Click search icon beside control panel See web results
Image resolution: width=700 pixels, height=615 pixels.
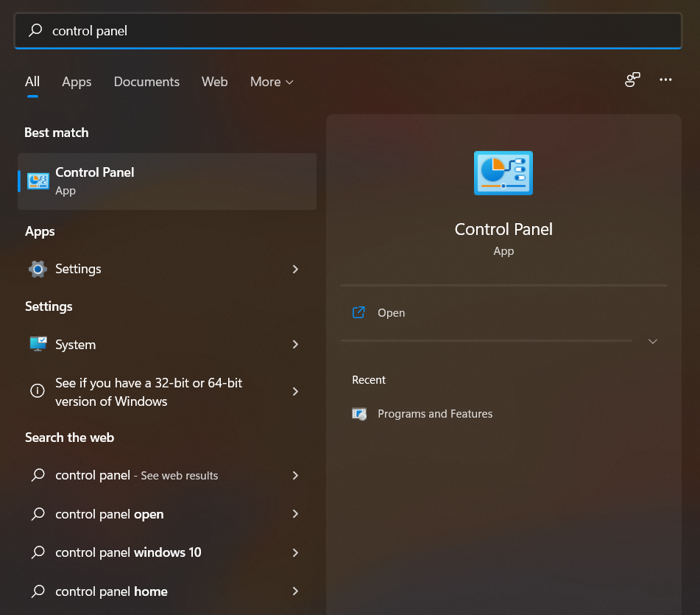tap(38, 475)
